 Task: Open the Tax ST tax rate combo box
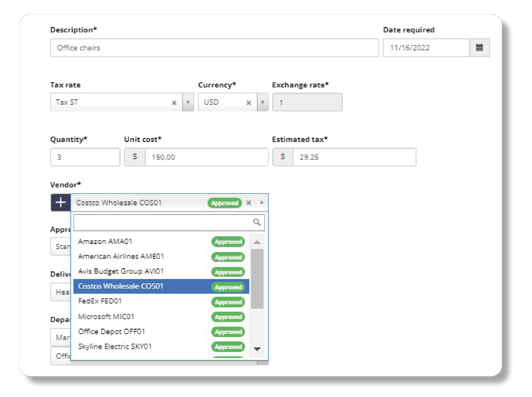tap(122, 103)
